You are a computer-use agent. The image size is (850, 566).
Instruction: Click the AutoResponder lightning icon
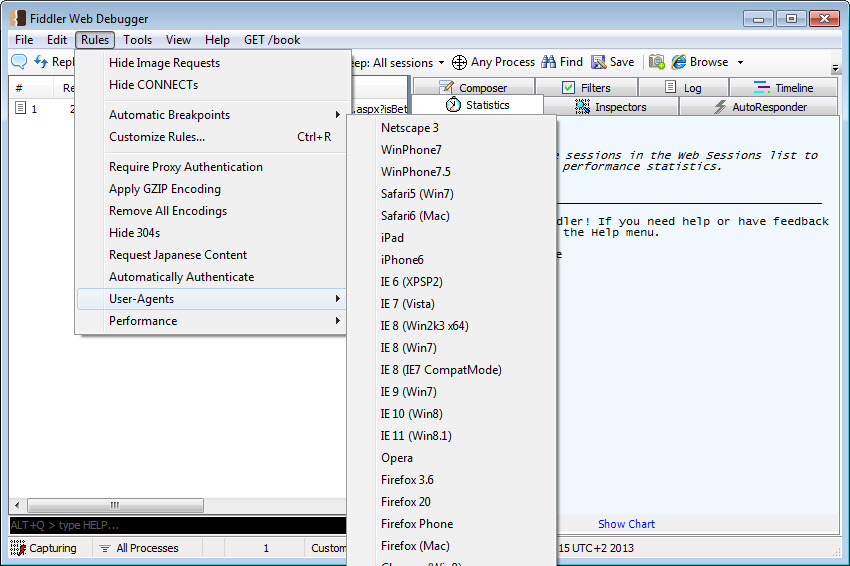pyautogui.click(x=720, y=107)
